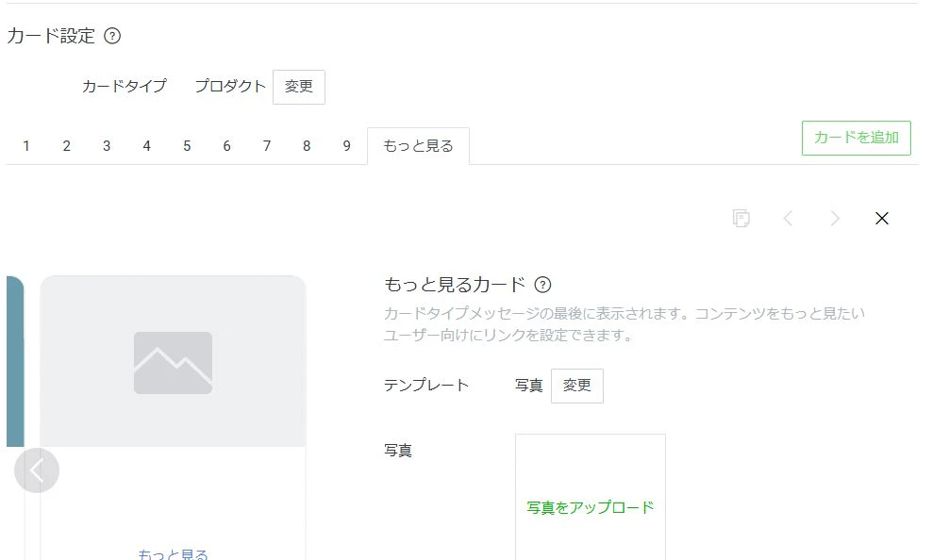Image resolution: width=932 pixels, height=560 pixels.
Task: Click the もっと見るカード heading
Action: pyautogui.click(x=456, y=285)
